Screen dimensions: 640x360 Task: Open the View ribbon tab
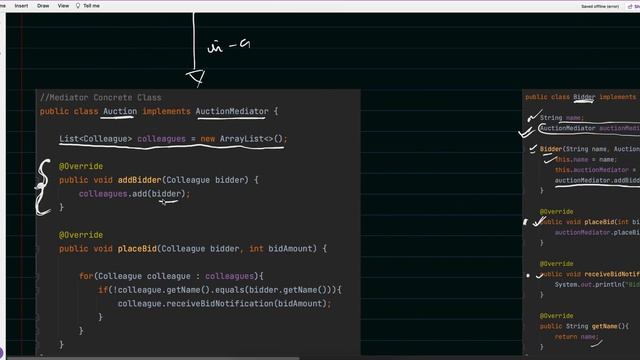point(63,6)
